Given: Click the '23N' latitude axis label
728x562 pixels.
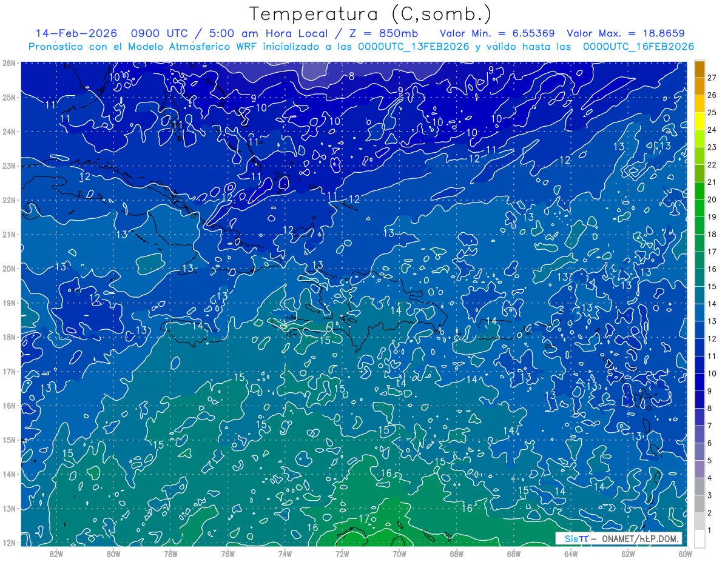Looking at the screenshot, I should [8, 166].
